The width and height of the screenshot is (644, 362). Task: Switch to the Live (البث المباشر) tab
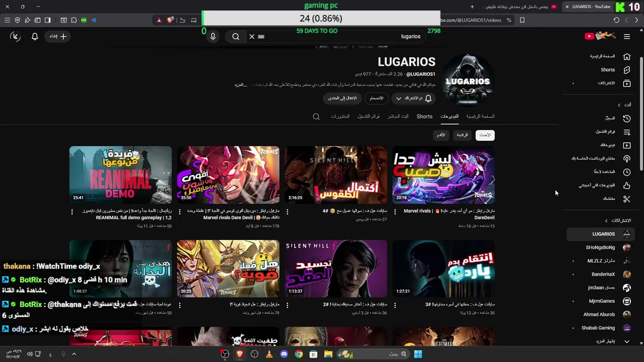pos(398,116)
